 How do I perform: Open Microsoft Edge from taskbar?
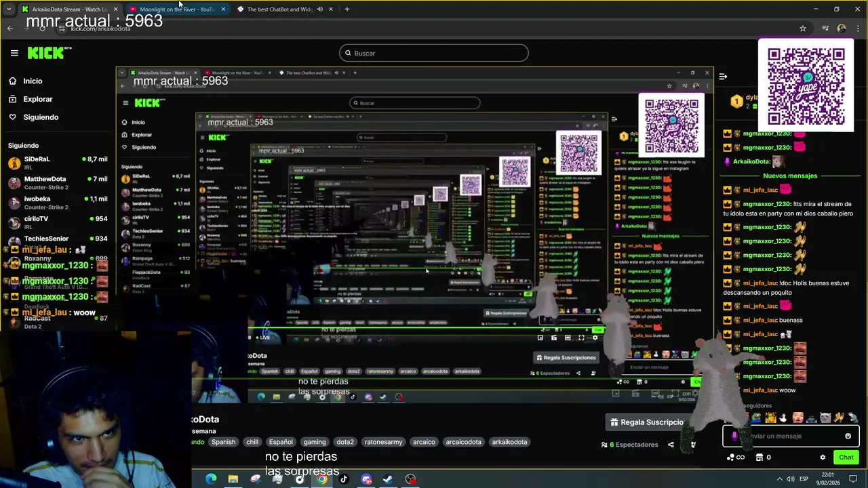[x=211, y=479]
